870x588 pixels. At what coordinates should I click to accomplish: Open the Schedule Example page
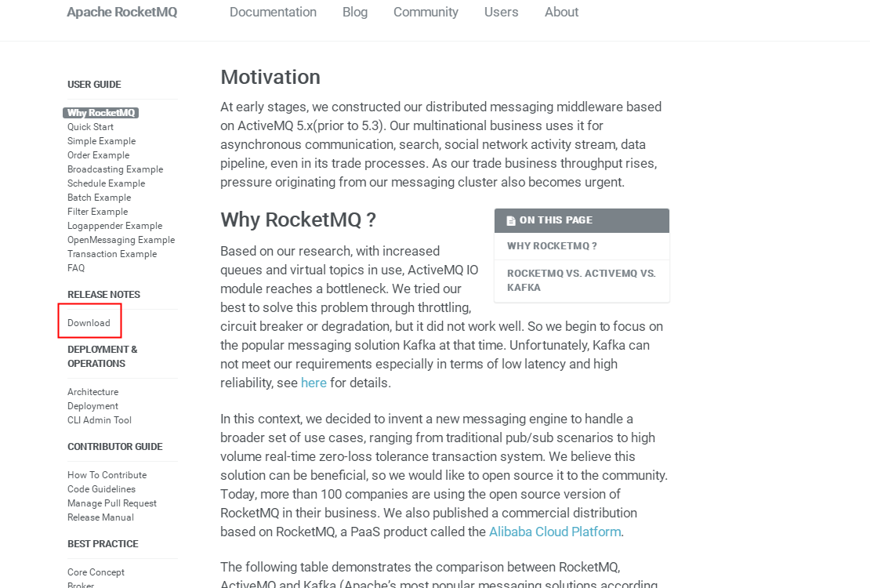[106, 183]
